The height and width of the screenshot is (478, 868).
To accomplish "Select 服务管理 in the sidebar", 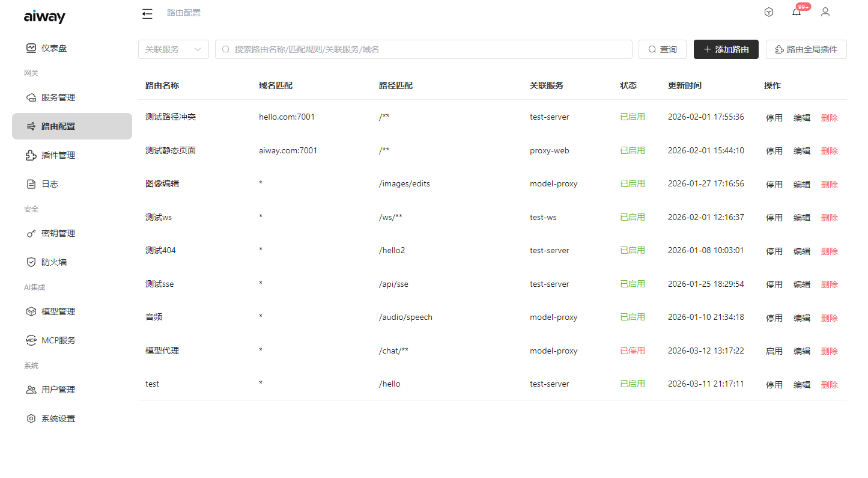I will (58, 97).
